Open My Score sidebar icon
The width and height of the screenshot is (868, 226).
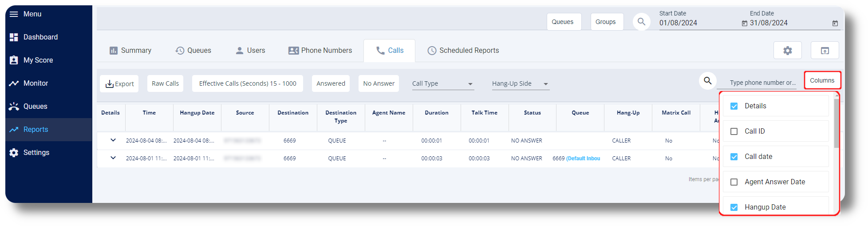14,60
